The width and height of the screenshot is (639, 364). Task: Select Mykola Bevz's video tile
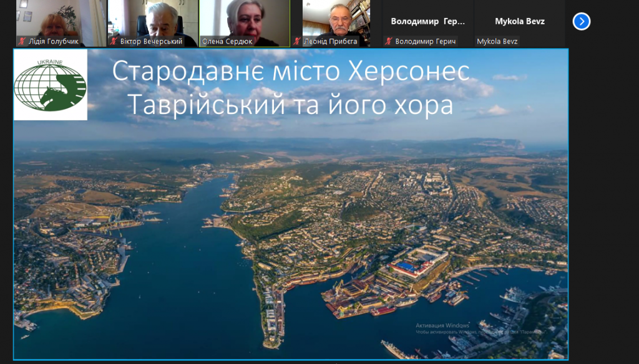[x=520, y=24]
